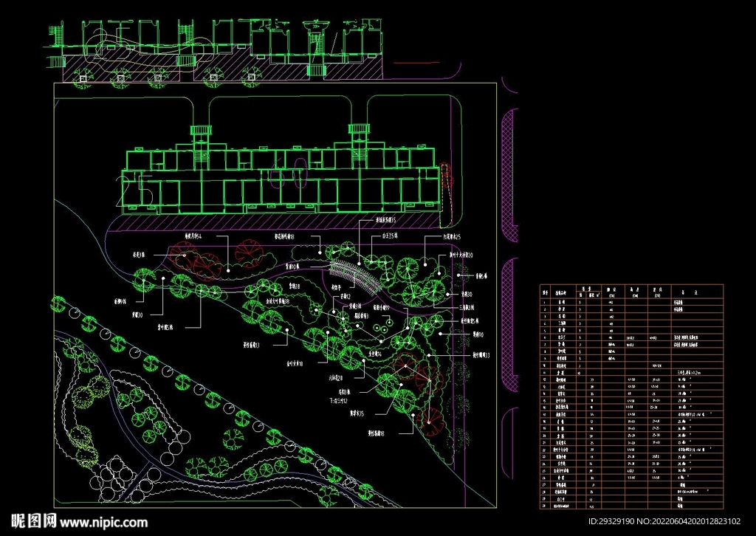
Task: Click the leftmost tree planter below the top buildings
Action: pos(82,77)
